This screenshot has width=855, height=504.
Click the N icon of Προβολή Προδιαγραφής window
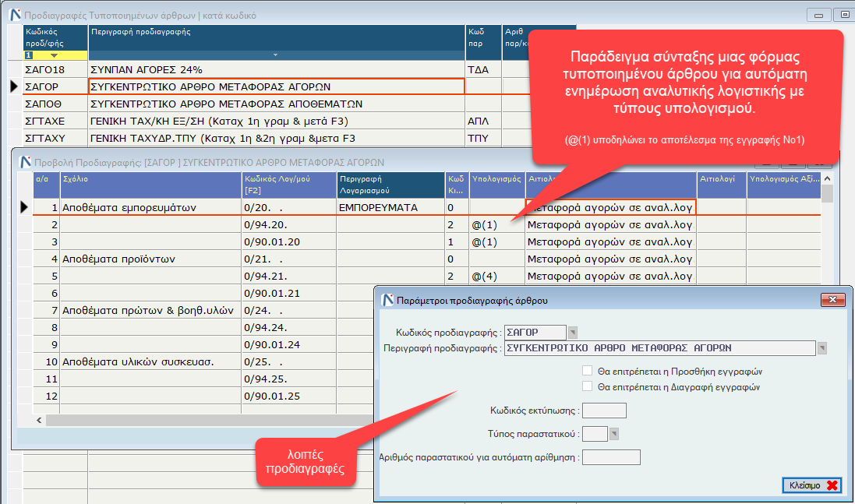25,162
